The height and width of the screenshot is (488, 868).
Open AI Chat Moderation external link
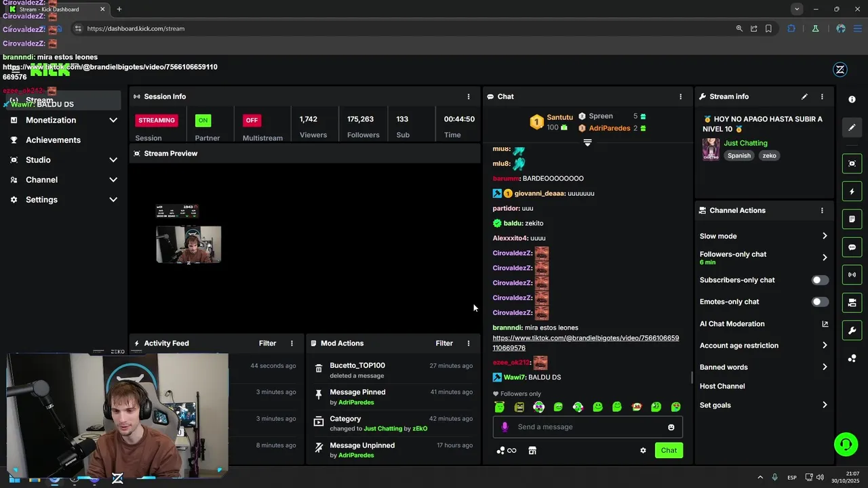[825, 324]
